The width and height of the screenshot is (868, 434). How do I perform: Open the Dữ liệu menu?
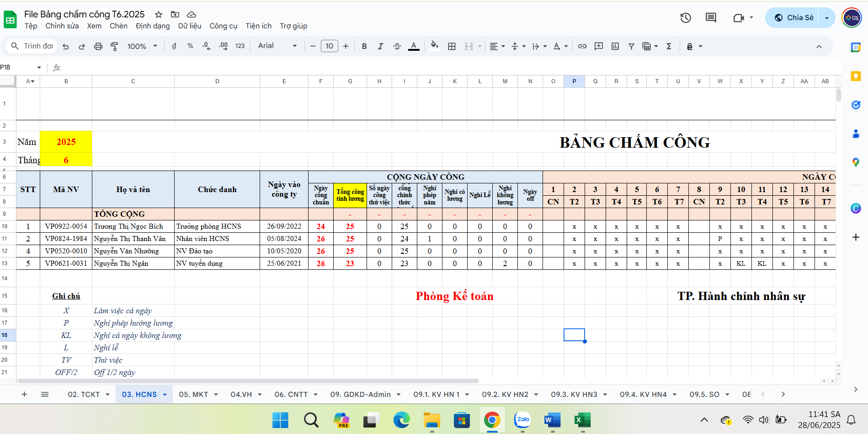point(190,26)
